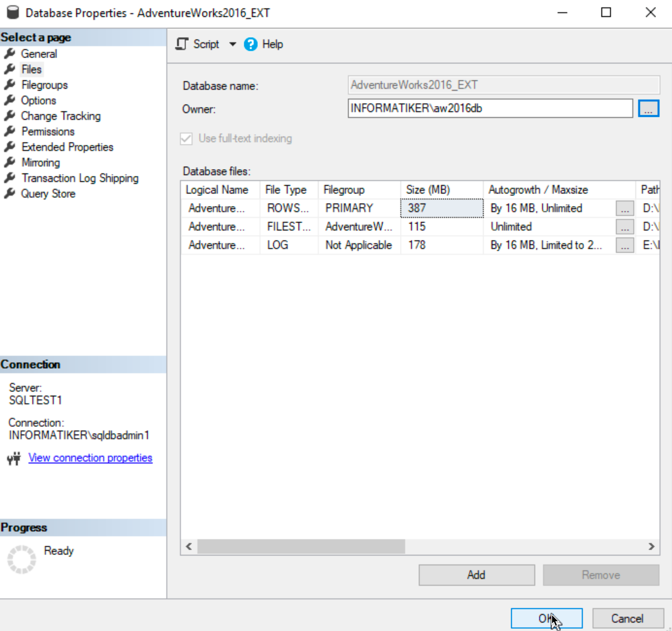Toggle Use full-text indexing checkbox
Image resolution: width=672 pixels, height=631 pixels.
[186, 139]
